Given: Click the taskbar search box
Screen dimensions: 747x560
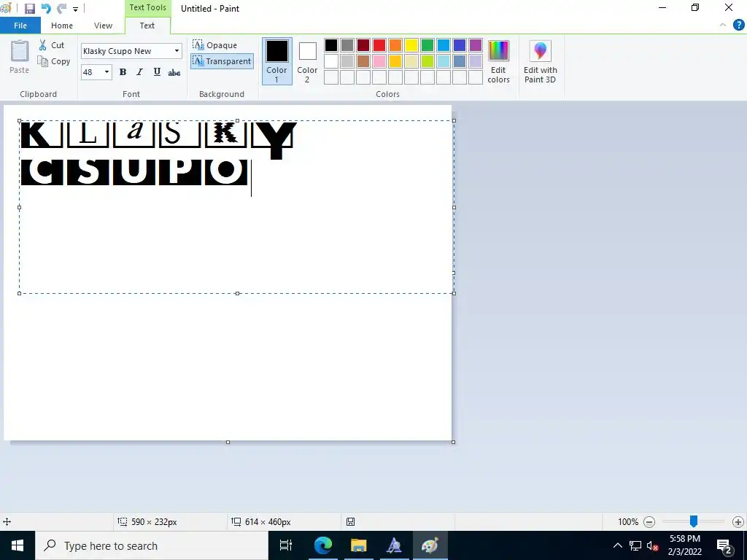Looking at the screenshot, I should [x=152, y=545].
